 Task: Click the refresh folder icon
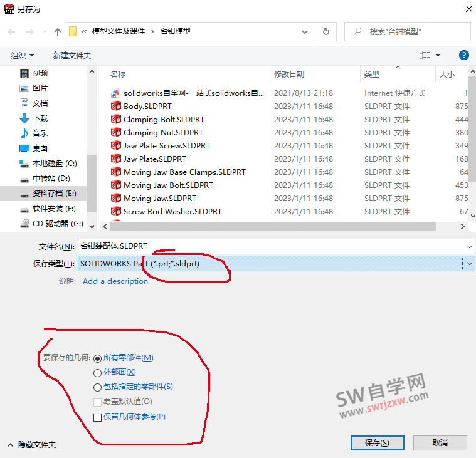click(325, 31)
